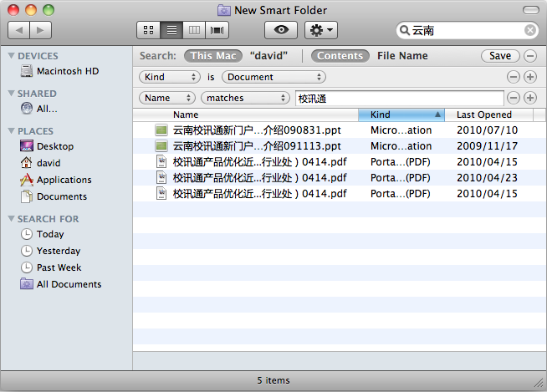The height and width of the screenshot is (392, 547).
Task: Switch search mode to File Name
Action: point(402,56)
